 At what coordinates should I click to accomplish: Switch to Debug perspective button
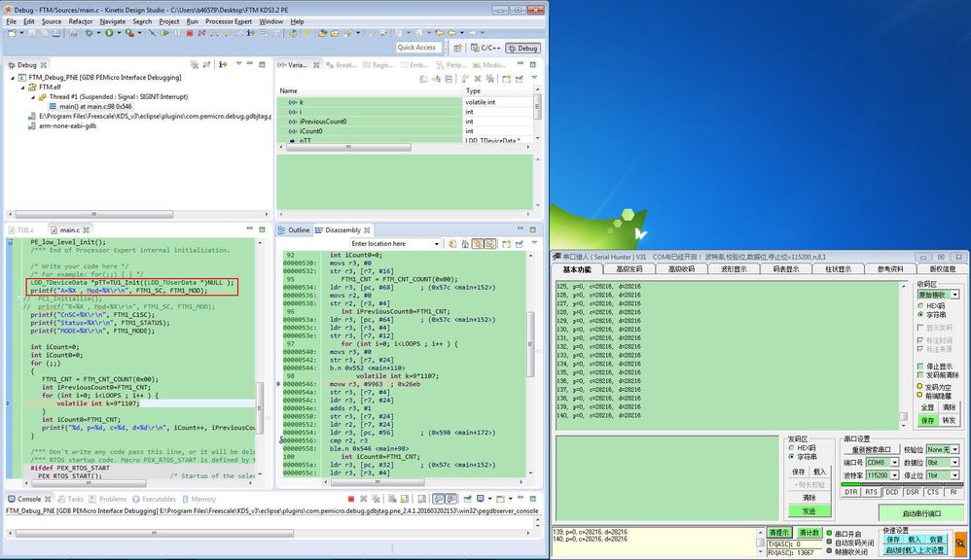[523, 48]
